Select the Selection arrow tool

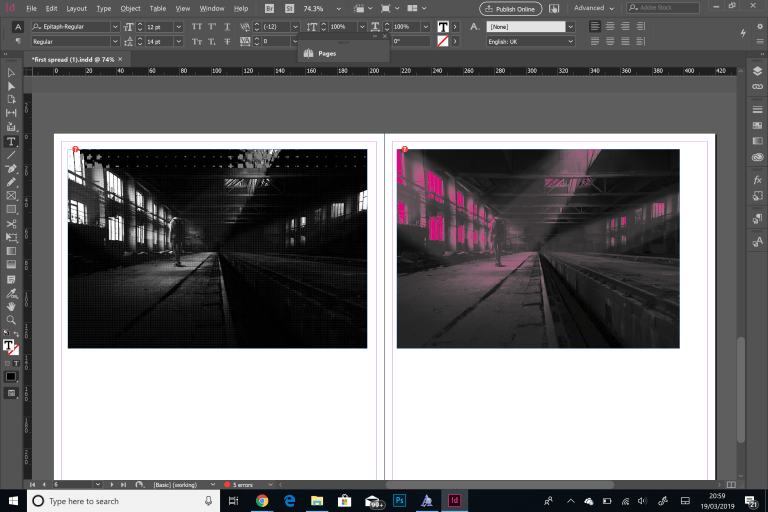[x=11, y=73]
